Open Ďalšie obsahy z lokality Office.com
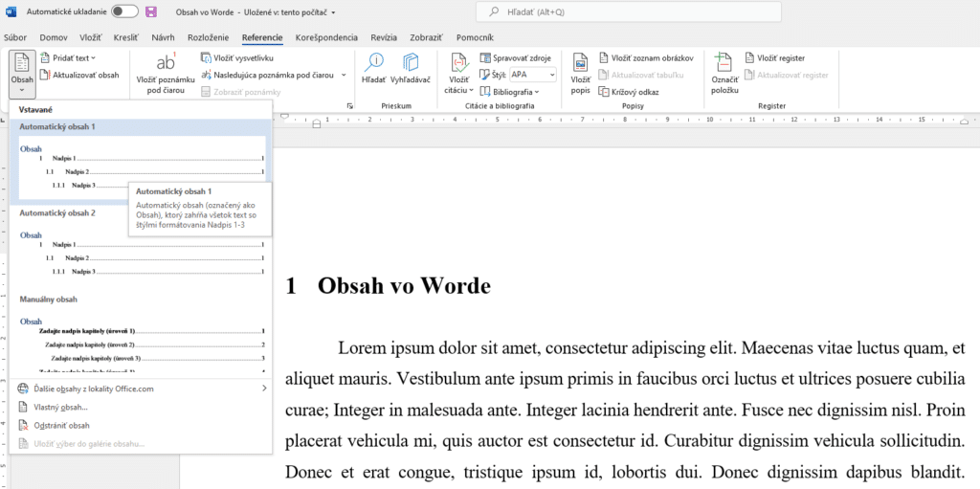The image size is (980, 489). pos(142,389)
